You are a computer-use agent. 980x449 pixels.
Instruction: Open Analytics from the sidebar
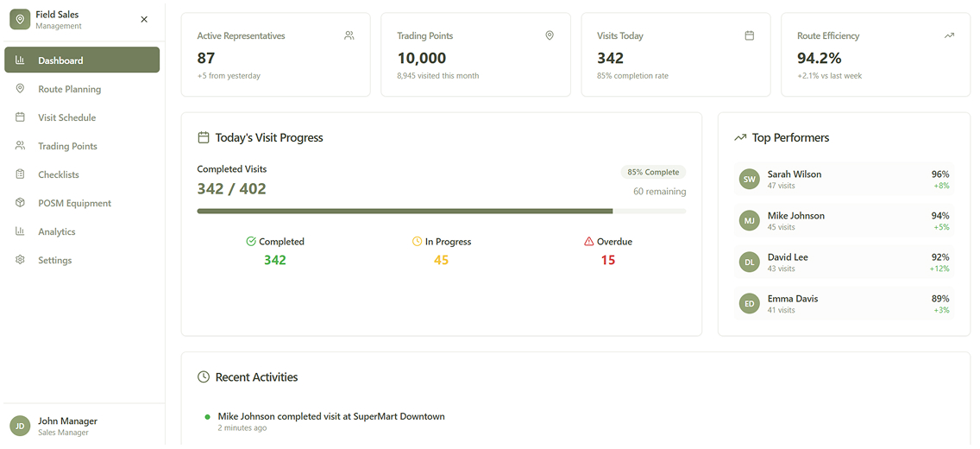(56, 231)
